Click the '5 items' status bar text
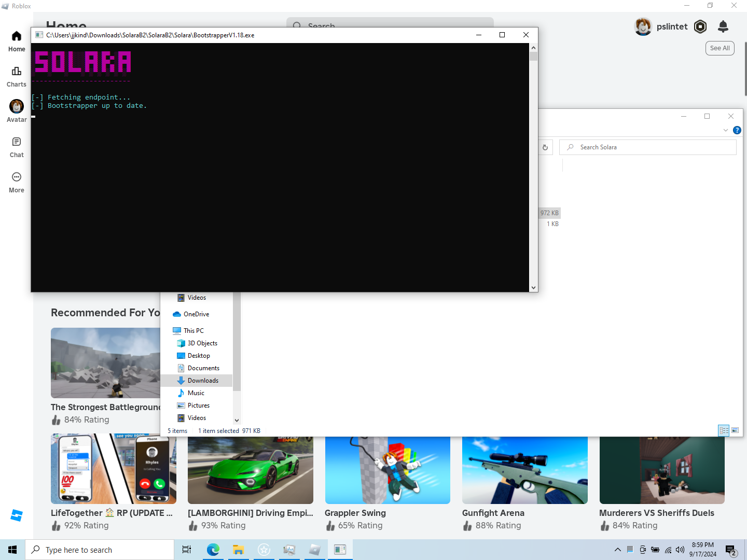The height and width of the screenshot is (560, 747). pyautogui.click(x=177, y=431)
